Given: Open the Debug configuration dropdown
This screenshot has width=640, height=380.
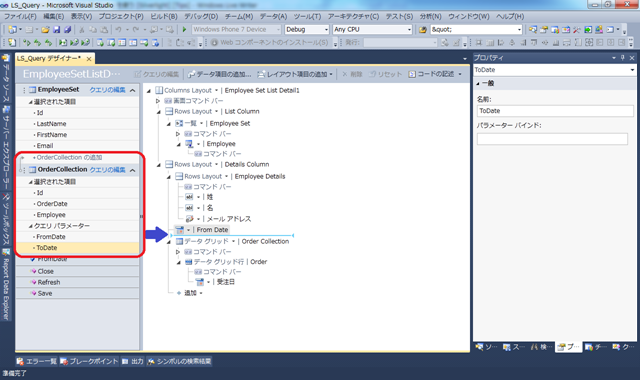Looking at the screenshot, I should pyautogui.click(x=307, y=29).
